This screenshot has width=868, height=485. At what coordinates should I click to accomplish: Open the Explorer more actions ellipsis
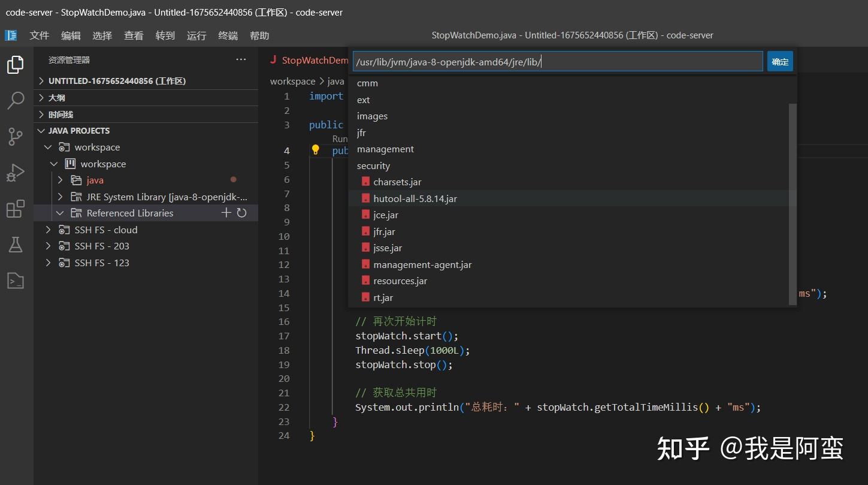point(241,59)
